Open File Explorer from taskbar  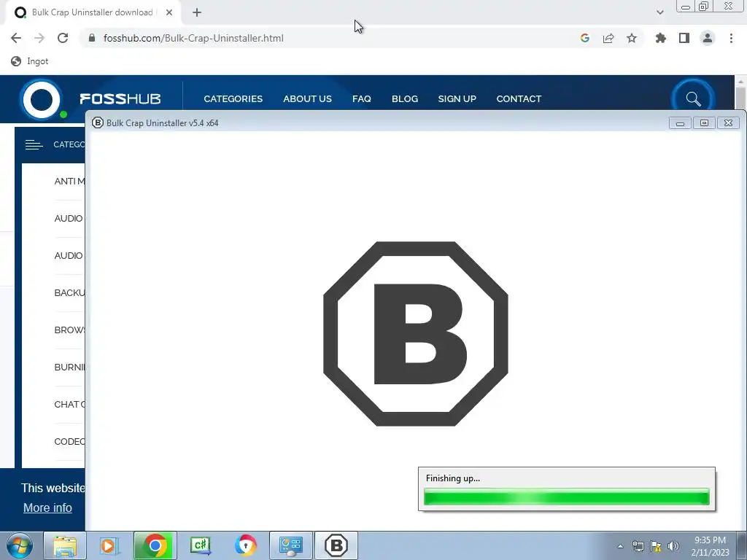(65, 545)
